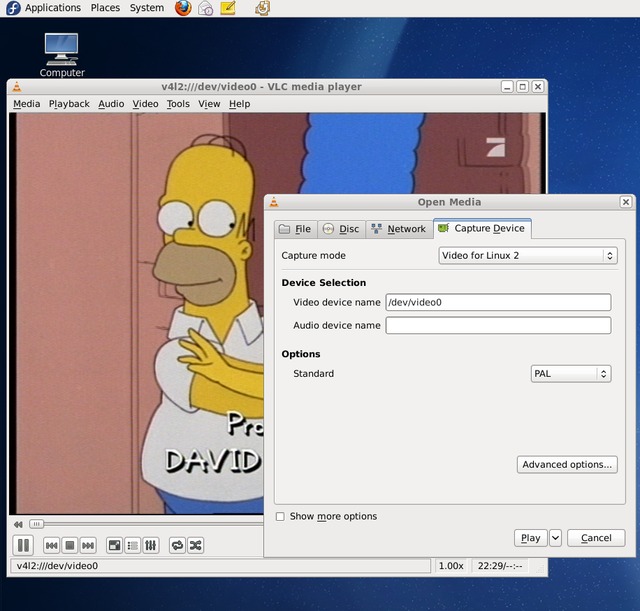The image size is (640, 611).
Task: Select the Capture Device tab
Action: [482, 228]
